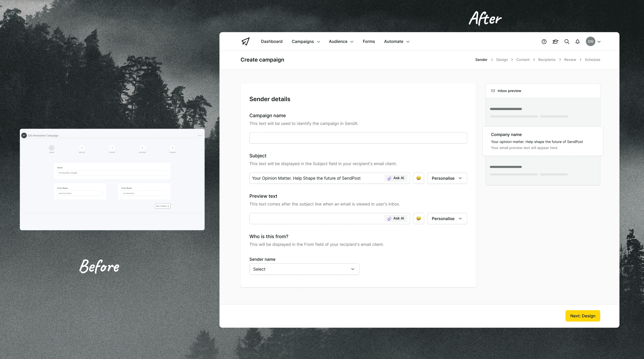Click the Next: Design button
644x359 pixels.
point(582,316)
